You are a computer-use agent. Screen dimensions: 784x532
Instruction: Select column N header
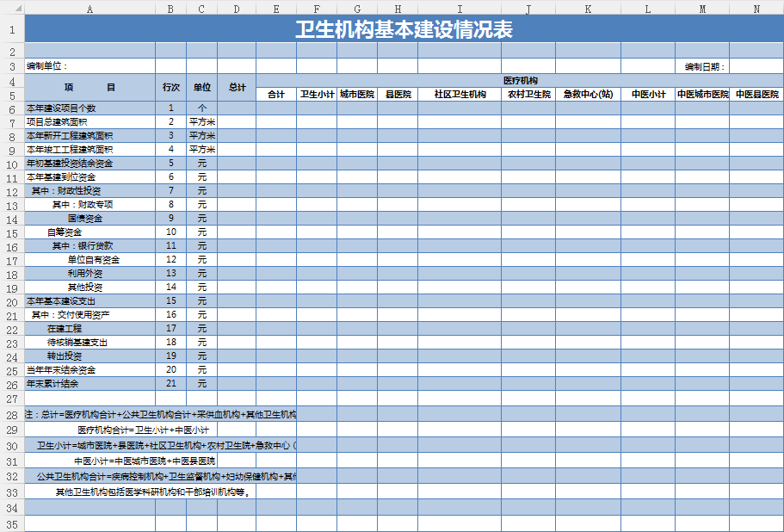[x=756, y=8]
